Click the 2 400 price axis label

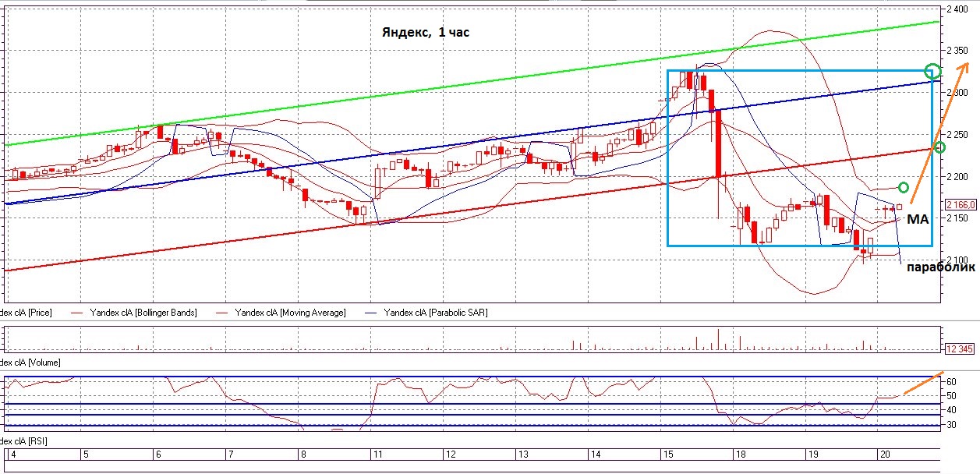pyautogui.click(x=957, y=9)
